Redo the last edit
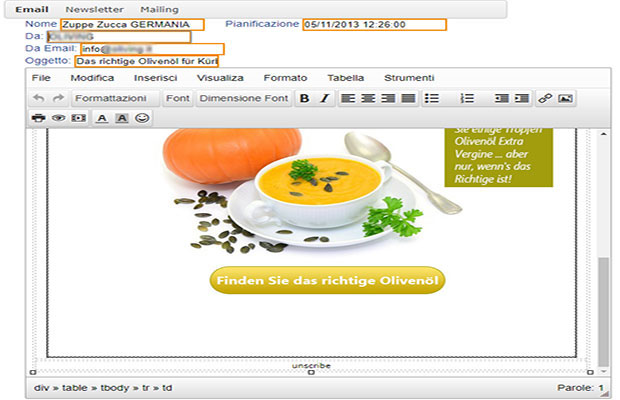The image size is (620, 400). click(59, 98)
